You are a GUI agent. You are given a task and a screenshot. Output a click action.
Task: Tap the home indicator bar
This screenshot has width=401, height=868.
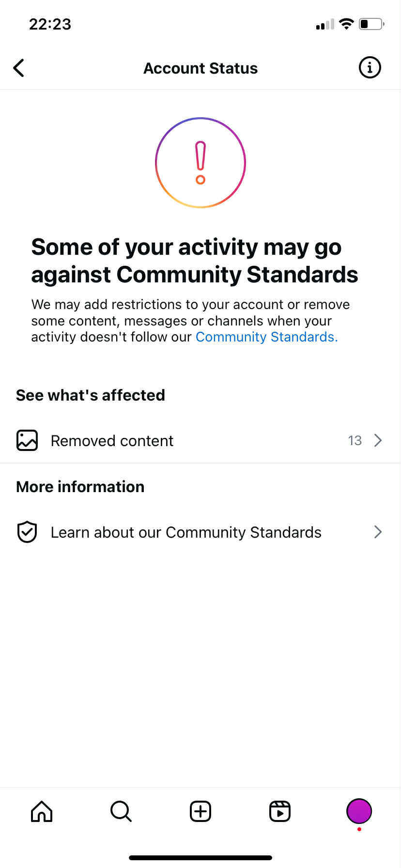click(200, 858)
